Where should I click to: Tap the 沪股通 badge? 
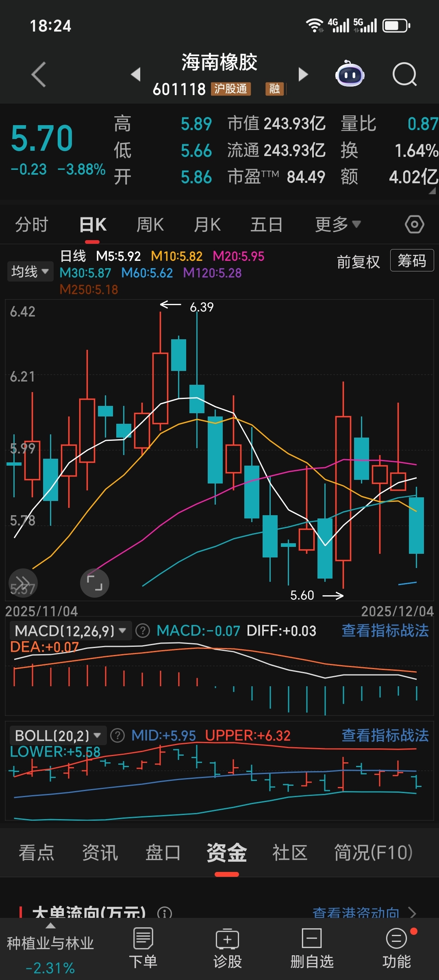230,89
